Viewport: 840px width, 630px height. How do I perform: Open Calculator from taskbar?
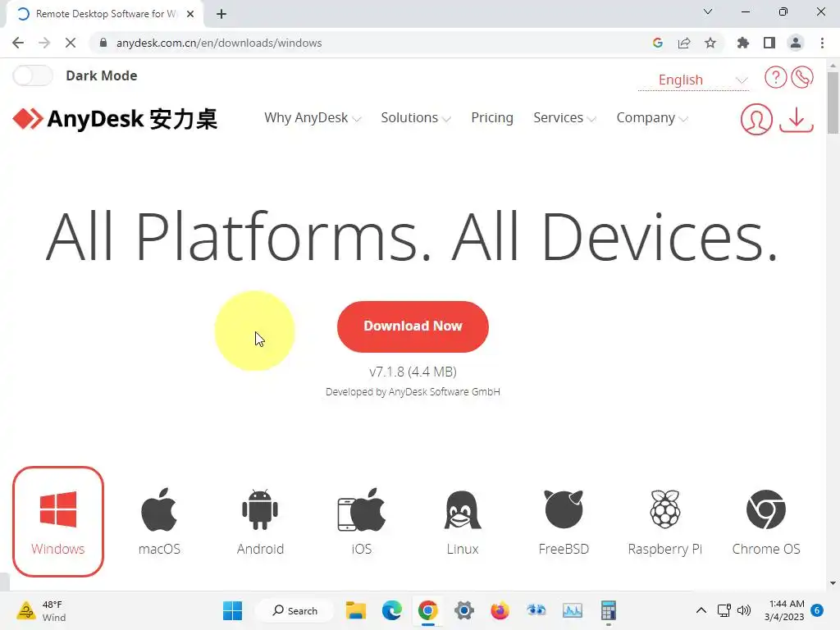pos(608,610)
